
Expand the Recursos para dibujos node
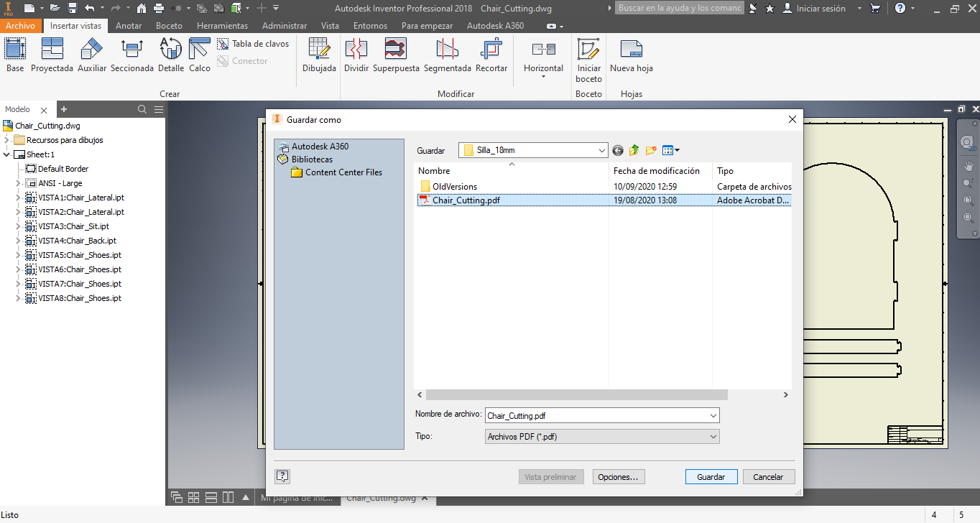(7, 140)
